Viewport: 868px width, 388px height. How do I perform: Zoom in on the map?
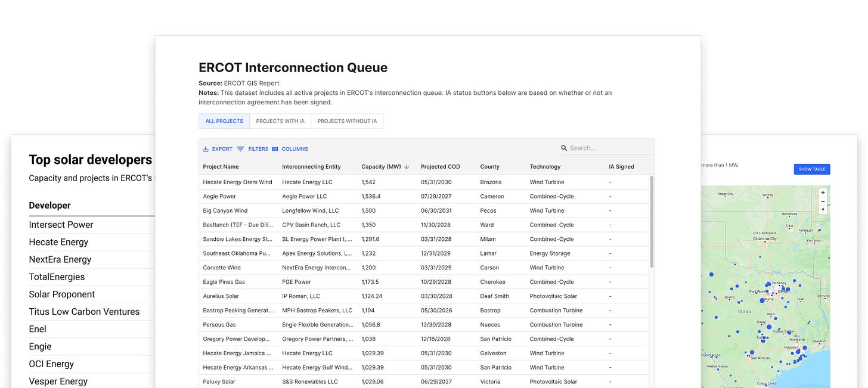tap(823, 193)
